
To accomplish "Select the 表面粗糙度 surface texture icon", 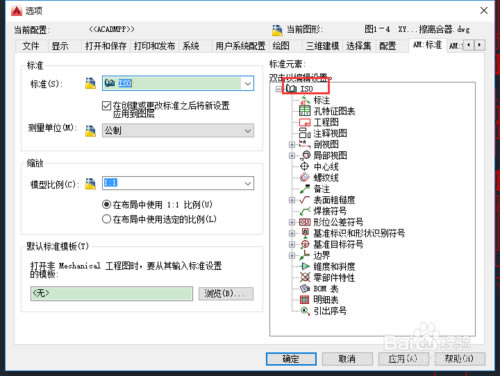I will (305, 200).
